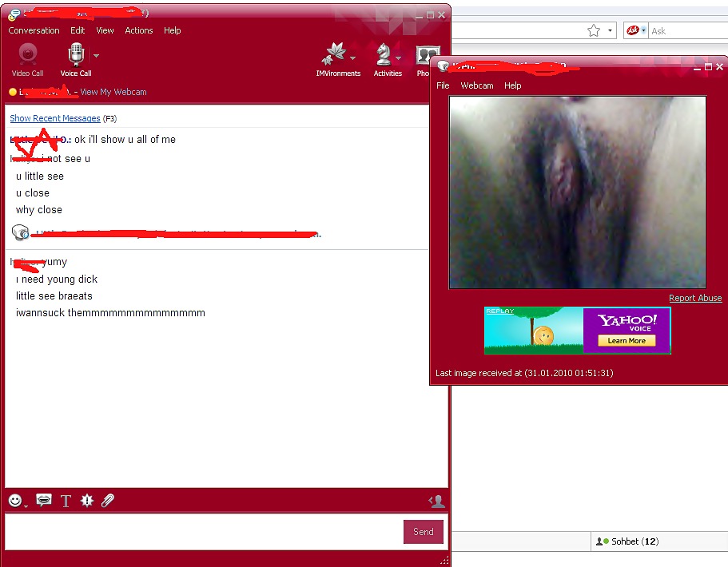Maximize the webcam window
Image resolution: width=728 pixels, height=567 pixels.
(708, 67)
